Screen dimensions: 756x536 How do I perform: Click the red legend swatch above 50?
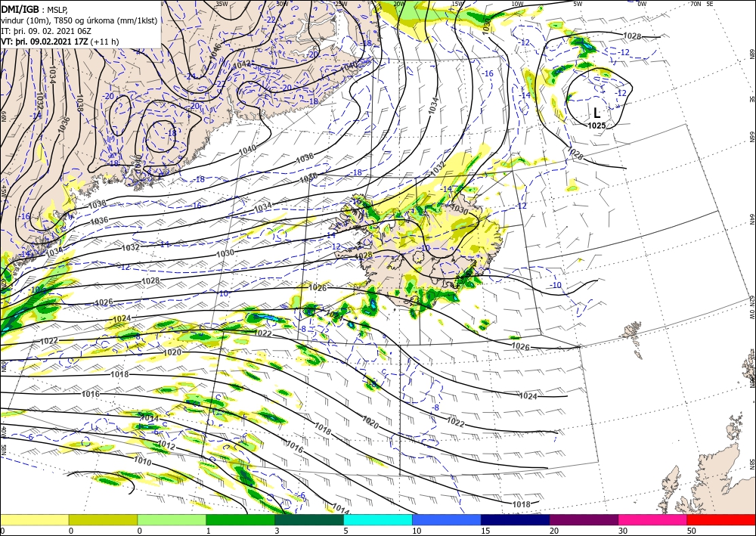point(721,519)
